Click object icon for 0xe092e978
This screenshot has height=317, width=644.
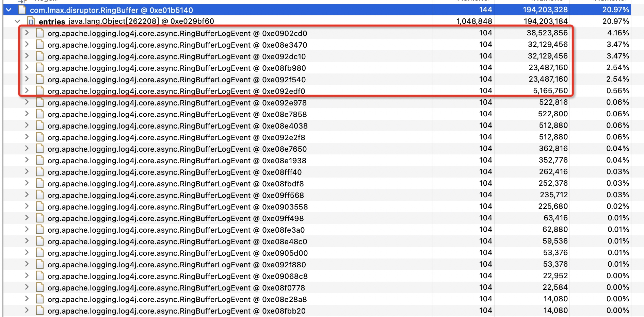click(40, 102)
